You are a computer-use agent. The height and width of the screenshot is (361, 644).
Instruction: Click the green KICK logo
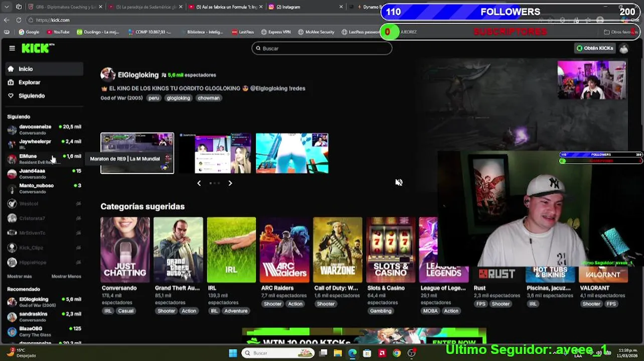38,48
